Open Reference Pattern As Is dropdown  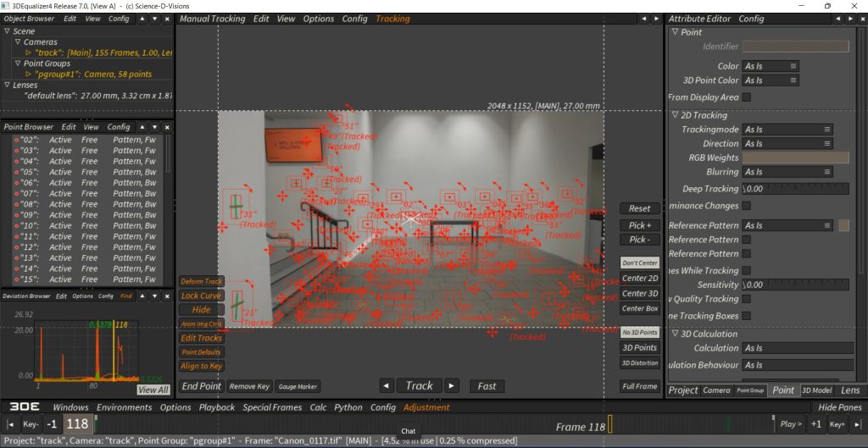pos(787,225)
